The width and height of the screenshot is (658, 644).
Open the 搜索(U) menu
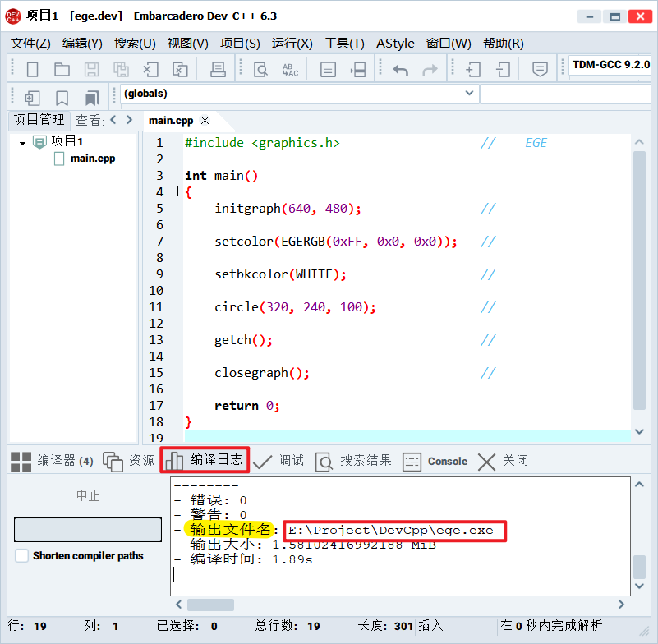(x=135, y=44)
